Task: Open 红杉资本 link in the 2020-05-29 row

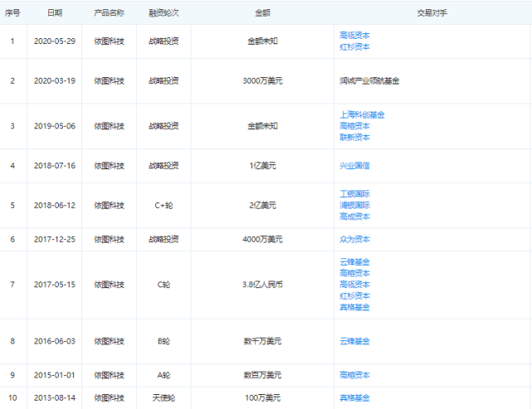Action: pos(354,46)
